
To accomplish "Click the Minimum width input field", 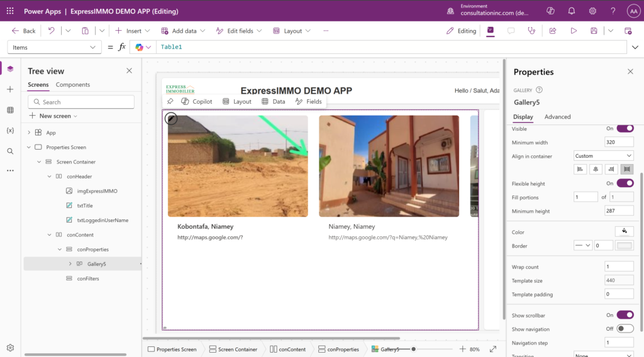I will pyautogui.click(x=619, y=142).
